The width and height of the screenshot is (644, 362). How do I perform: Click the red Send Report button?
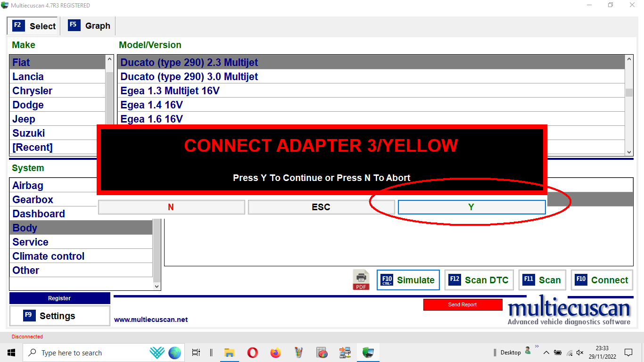tap(462, 304)
